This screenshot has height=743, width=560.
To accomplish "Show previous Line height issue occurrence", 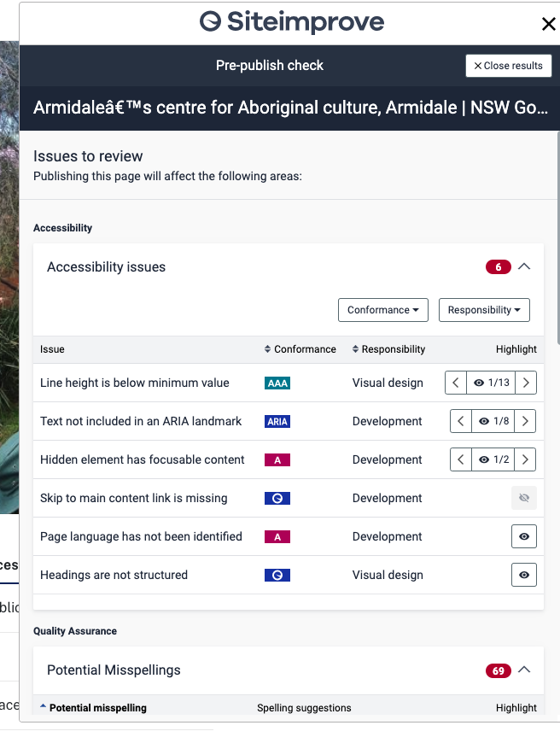I will [x=456, y=383].
